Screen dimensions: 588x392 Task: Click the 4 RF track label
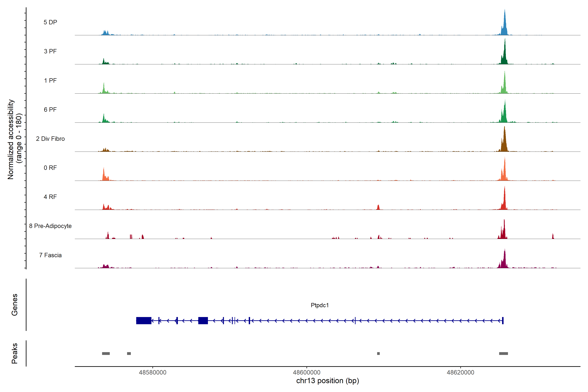coord(50,197)
